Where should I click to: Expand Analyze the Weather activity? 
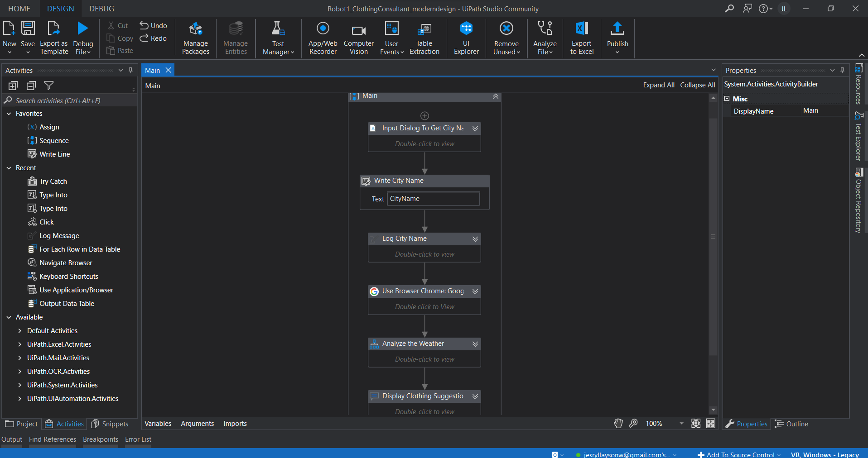[475, 344]
